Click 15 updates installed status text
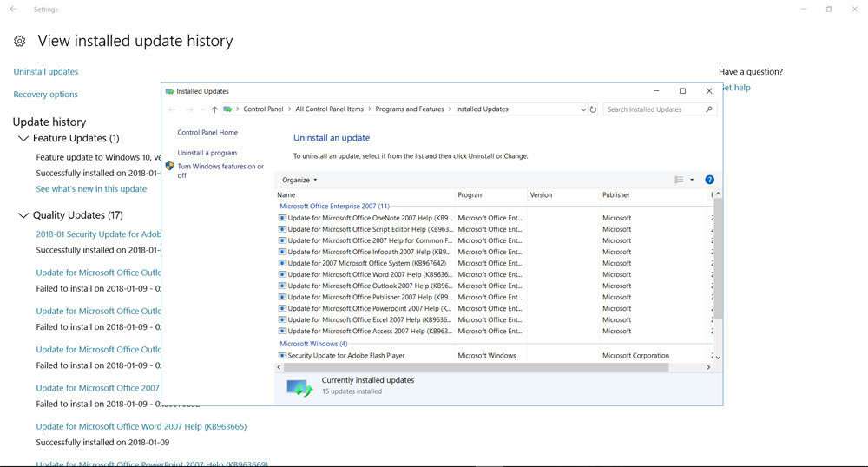The width and height of the screenshot is (868, 467). [x=352, y=391]
